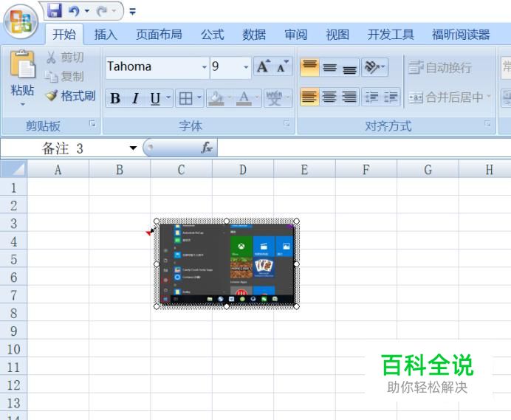Open the name box dropdown arrow
511x420 pixels.
click(133, 148)
